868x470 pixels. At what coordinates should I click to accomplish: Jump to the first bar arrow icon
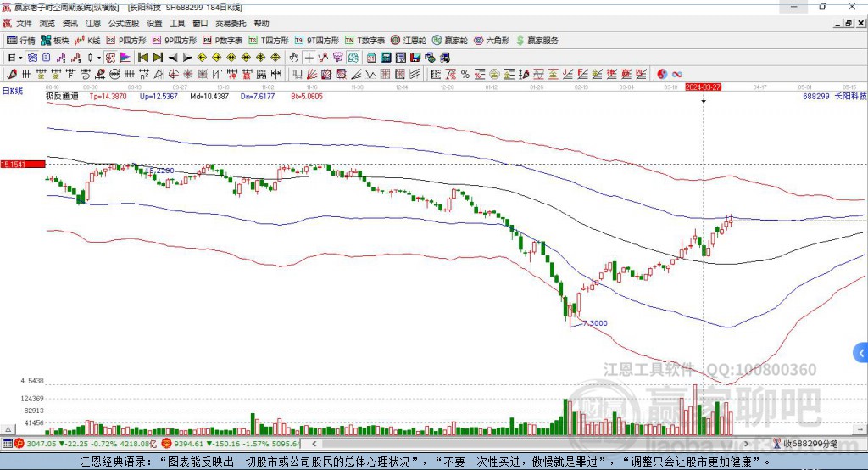[x=142, y=58]
